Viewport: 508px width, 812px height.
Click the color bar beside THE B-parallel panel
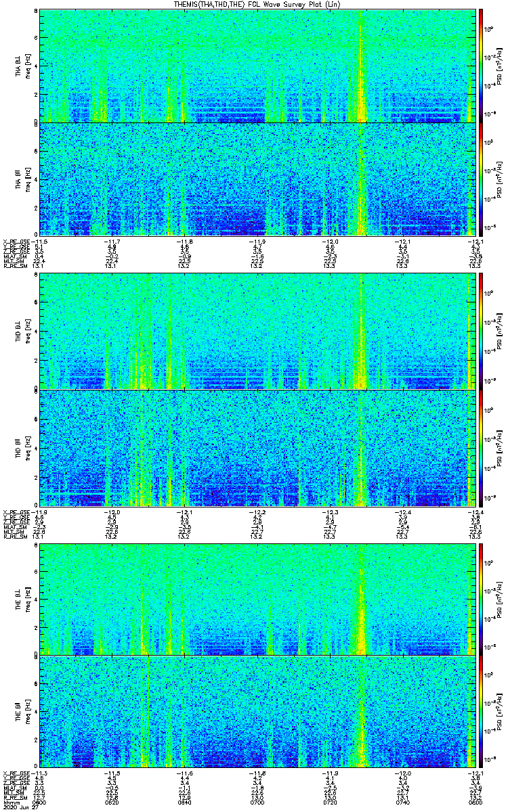coord(481,712)
